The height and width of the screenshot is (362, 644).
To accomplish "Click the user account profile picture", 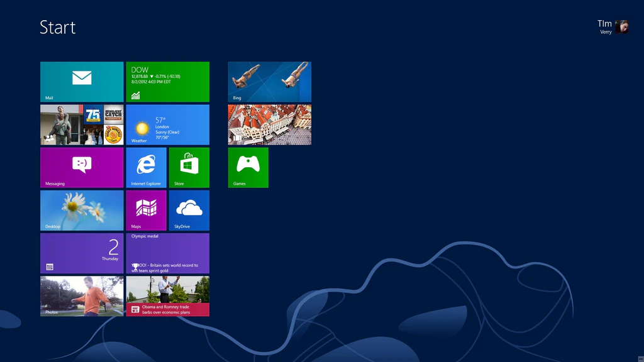I will pyautogui.click(x=622, y=26).
